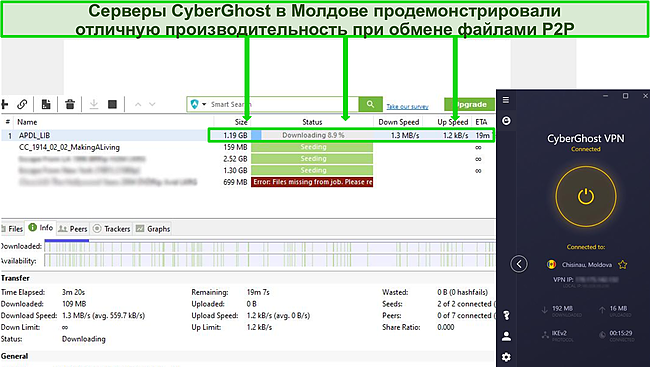Maximize the CyberGhost VPN window
The image size is (650, 367).
tap(625, 96)
